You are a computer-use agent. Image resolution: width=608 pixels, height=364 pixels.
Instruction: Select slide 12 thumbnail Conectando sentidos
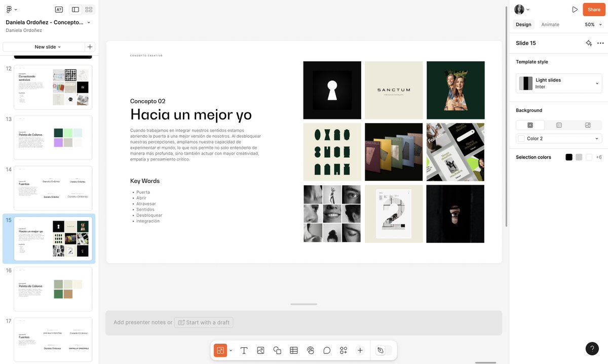point(53,87)
